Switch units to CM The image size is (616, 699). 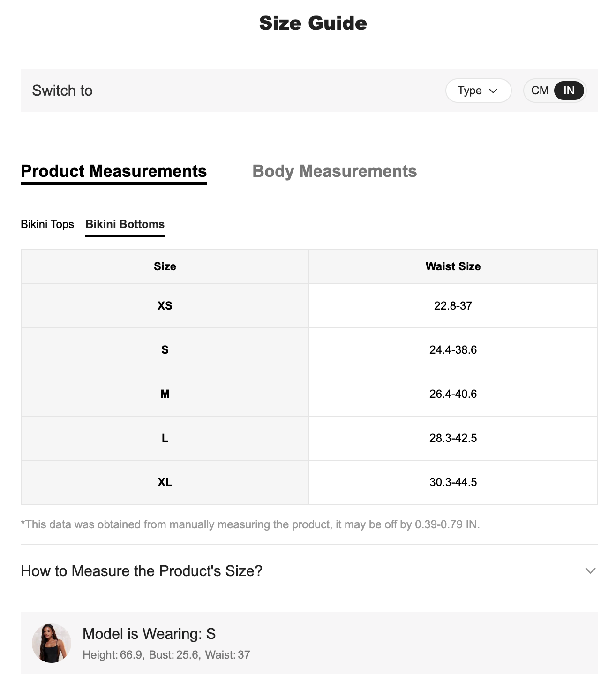click(540, 91)
